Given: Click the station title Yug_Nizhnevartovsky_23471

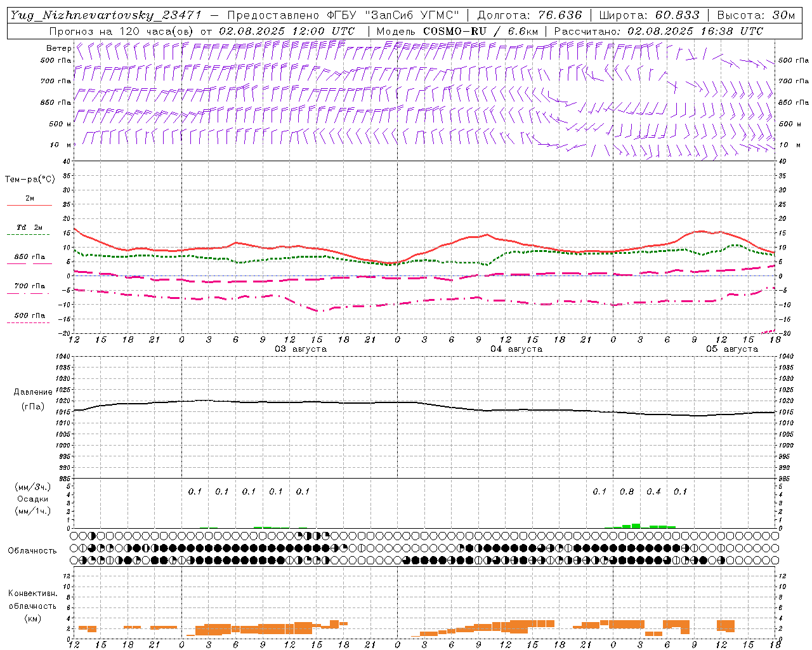Looking at the screenshot, I should click(x=105, y=16).
